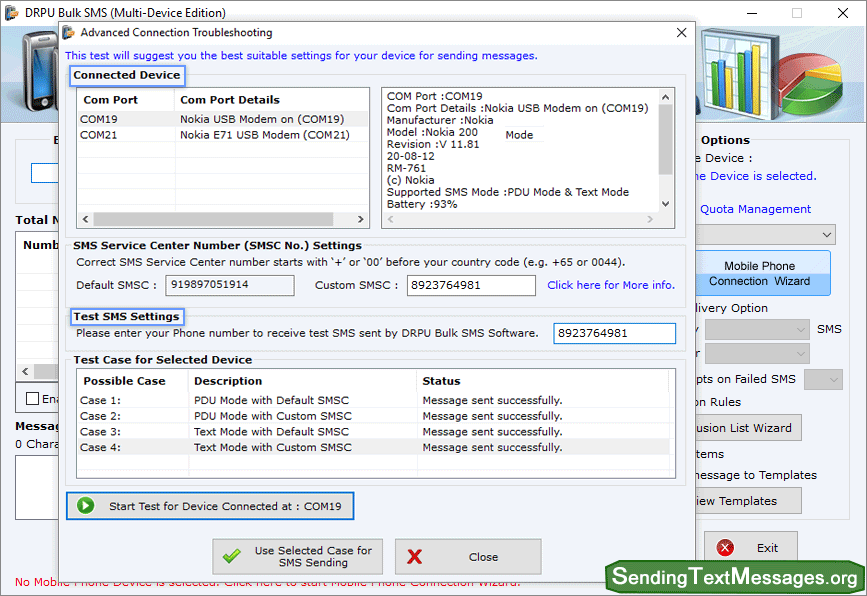This screenshot has width=867, height=596.
Task: Click horizontal scrollbar thumb of Com Port table
Action: click(x=213, y=219)
